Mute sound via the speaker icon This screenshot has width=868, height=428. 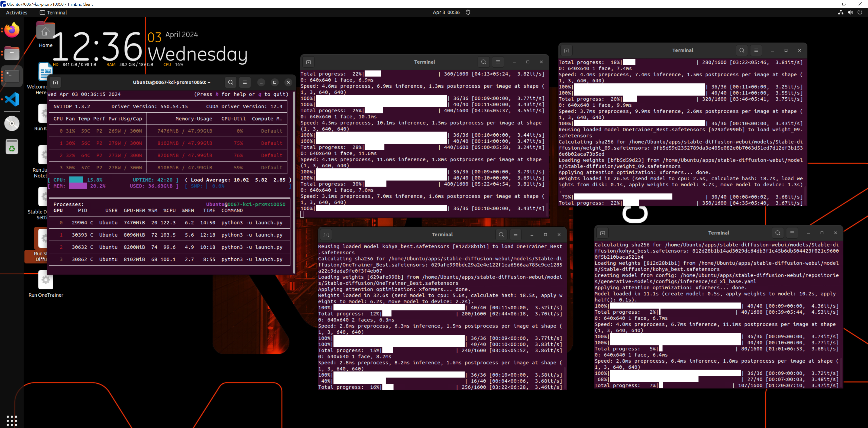pyautogui.click(x=850, y=12)
